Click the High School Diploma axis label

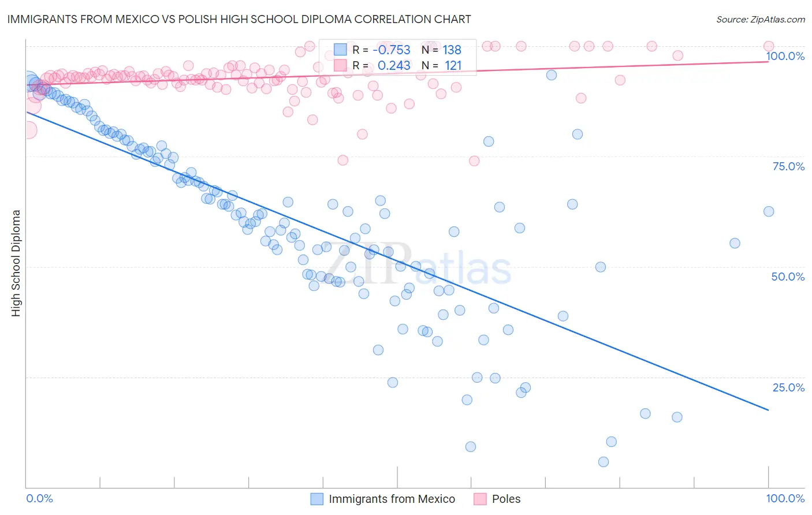[x=16, y=263]
